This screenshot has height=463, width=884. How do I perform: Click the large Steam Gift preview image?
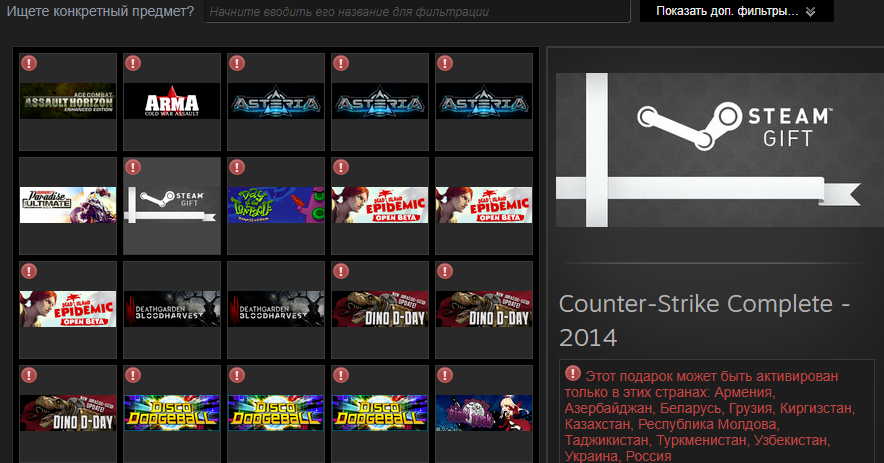click(x=720, y=150)
